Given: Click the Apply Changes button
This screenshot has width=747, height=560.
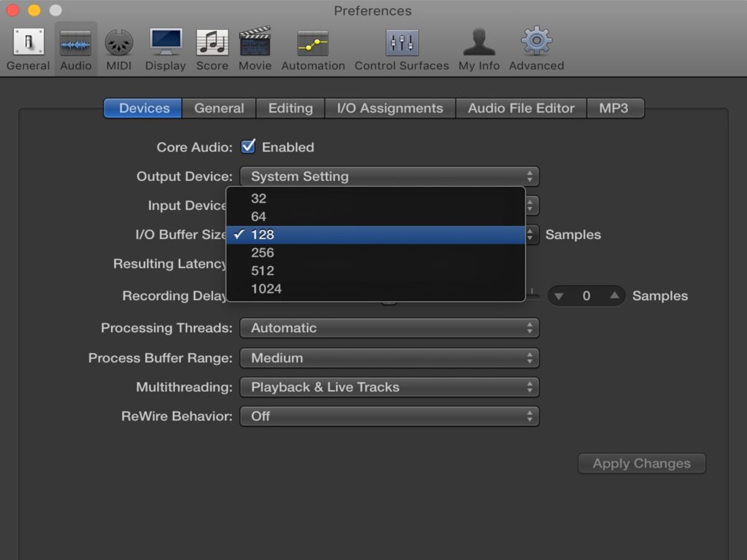Looking at the screenshot, I should 641,464.
